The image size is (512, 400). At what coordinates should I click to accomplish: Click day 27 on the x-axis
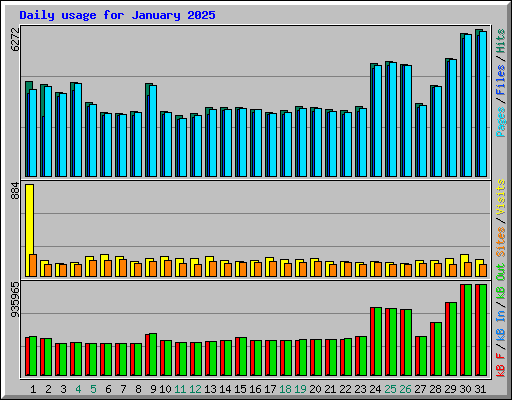pos(420,389)
